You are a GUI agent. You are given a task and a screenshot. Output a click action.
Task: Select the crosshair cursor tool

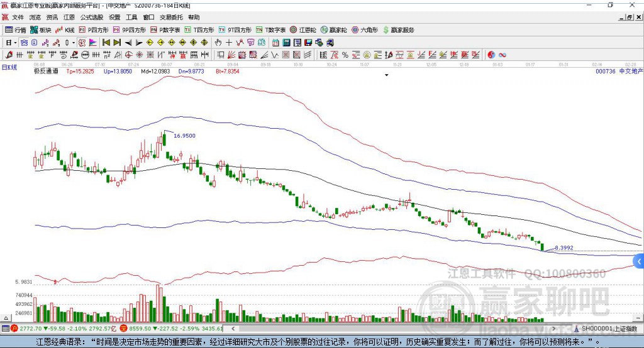point(229,43)
